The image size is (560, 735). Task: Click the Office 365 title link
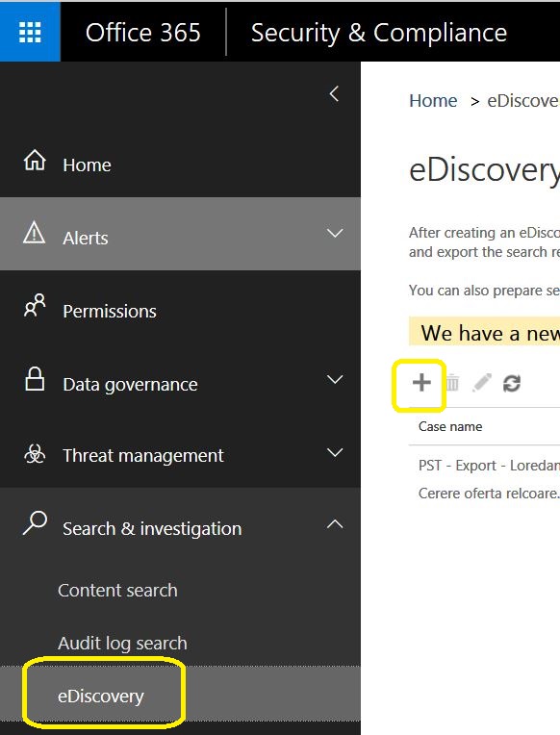click(x=143, y=33)
